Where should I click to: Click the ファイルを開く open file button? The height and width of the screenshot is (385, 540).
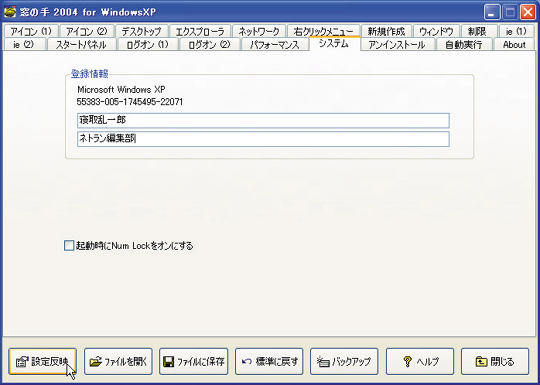coord(118,361)
